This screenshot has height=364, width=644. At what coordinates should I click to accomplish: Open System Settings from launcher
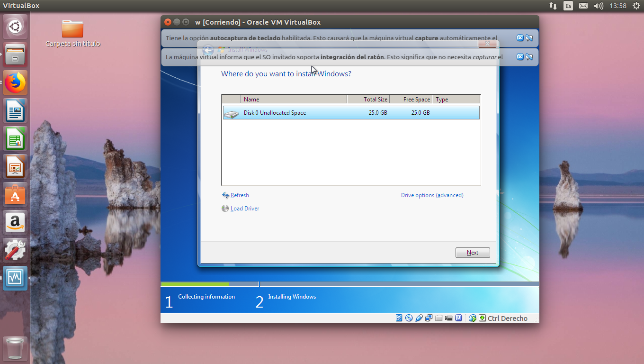[15, 251]
